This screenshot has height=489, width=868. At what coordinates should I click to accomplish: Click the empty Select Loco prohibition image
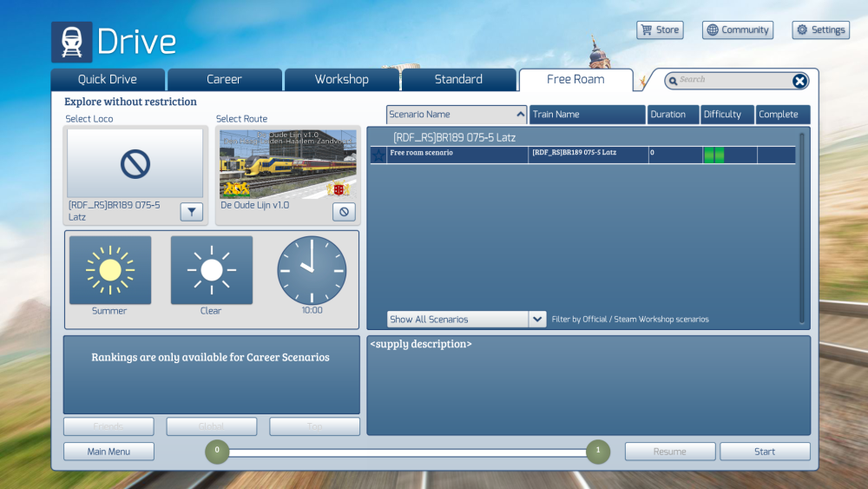click(x=135, y=163)
